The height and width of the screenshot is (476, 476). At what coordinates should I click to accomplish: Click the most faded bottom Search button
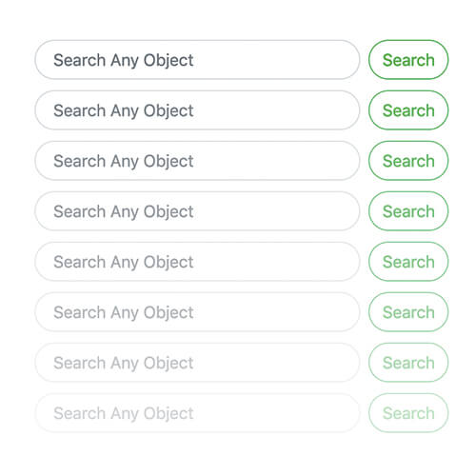click(x=408, y=413)
